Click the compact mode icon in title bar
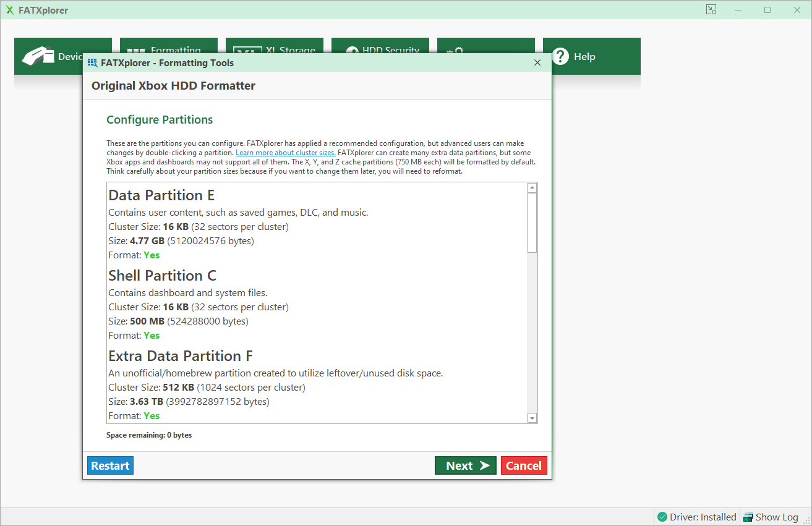The image size is (812, 526). (711, 9)
